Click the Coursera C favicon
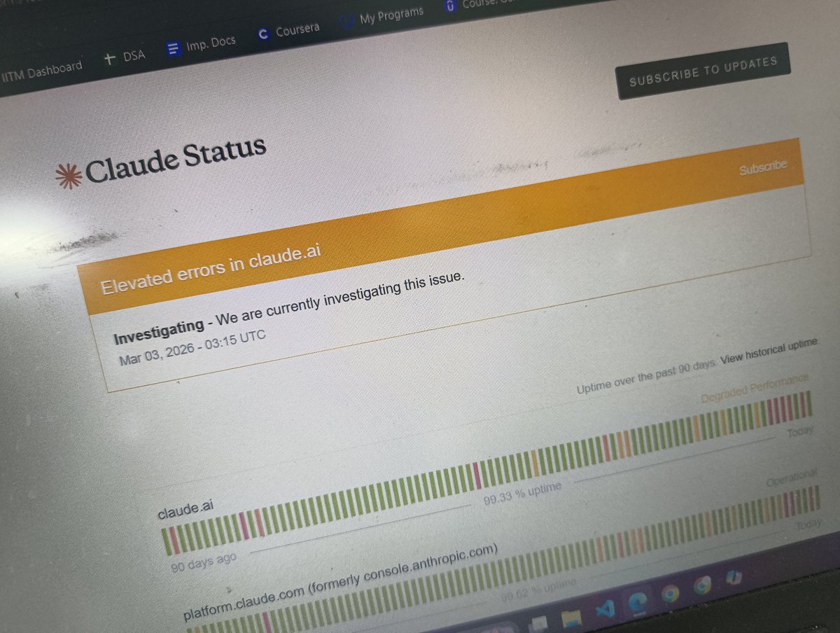Screen dimensions: 840x633 (263, 34)
